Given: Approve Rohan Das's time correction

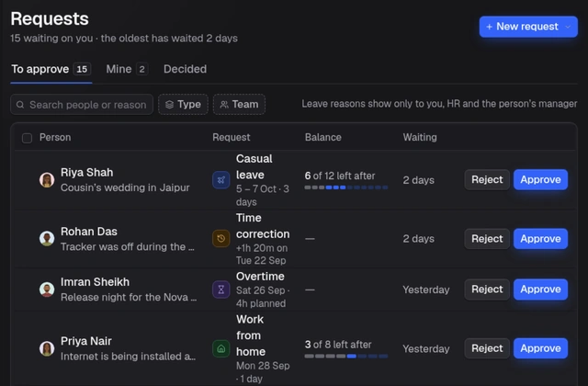Looking at the screenshot, I should coord(540,239).
